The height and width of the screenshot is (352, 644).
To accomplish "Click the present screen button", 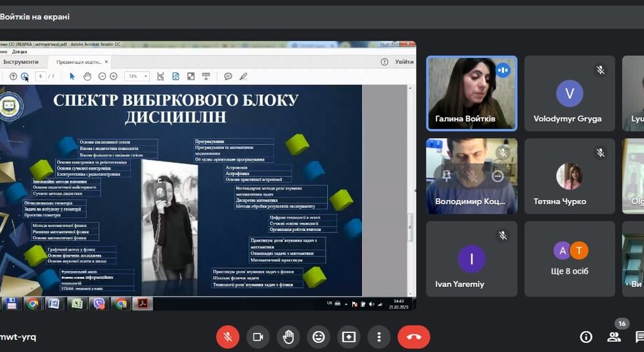I will [349, 337].
